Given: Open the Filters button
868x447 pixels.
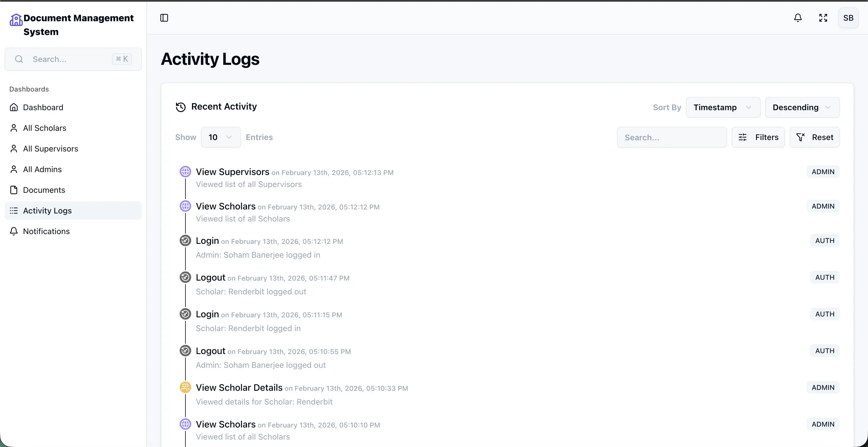Looking at the screenshot, I should (758, 137).
